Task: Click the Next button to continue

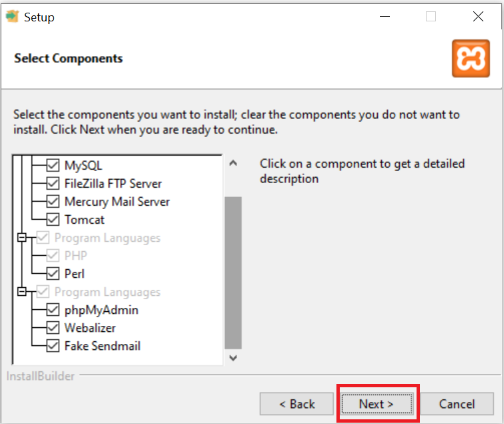Action: [x=376, y=404]
